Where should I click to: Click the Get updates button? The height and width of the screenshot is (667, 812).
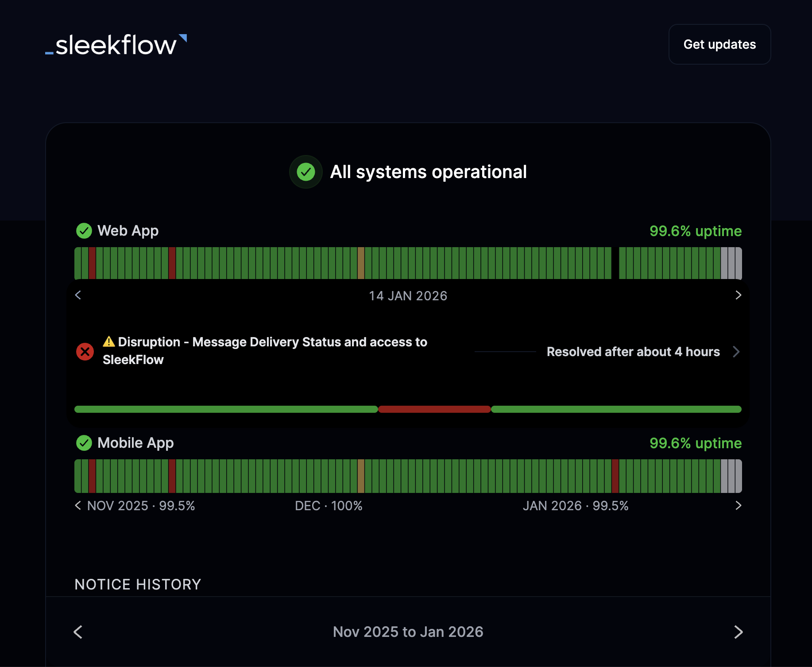[719, 44]
